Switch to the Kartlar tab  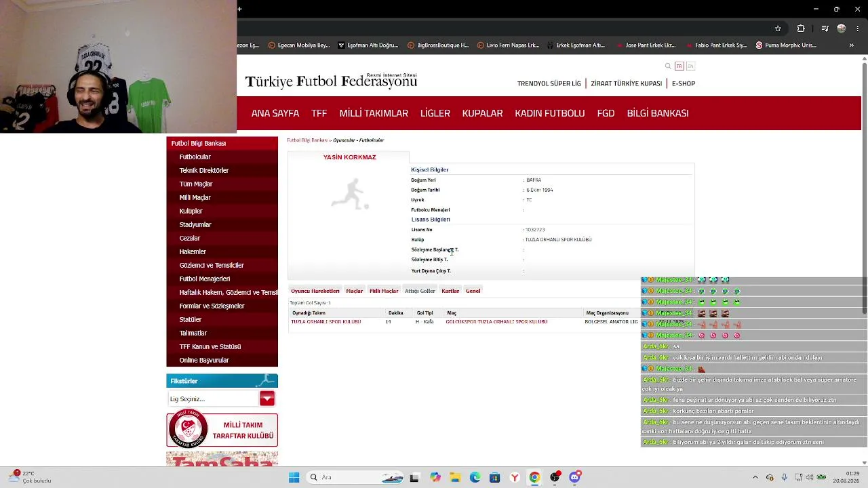click(x=450, y=291)
